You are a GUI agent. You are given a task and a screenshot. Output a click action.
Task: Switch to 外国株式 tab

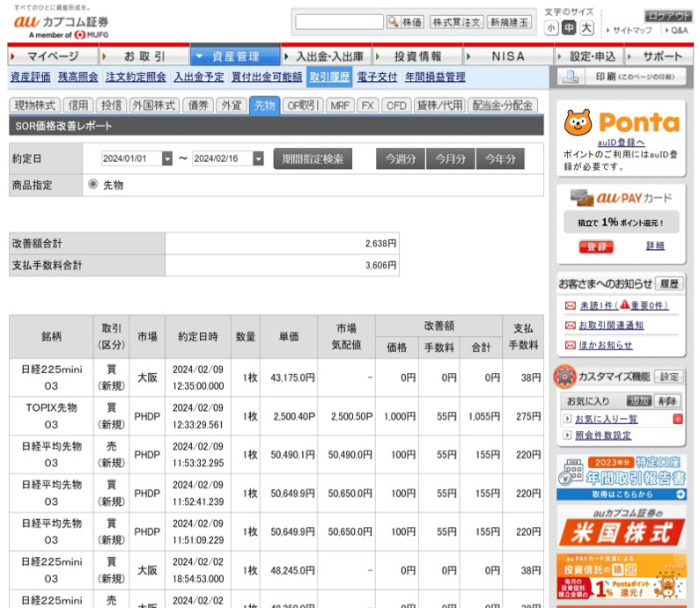click(x=154, y=106)
